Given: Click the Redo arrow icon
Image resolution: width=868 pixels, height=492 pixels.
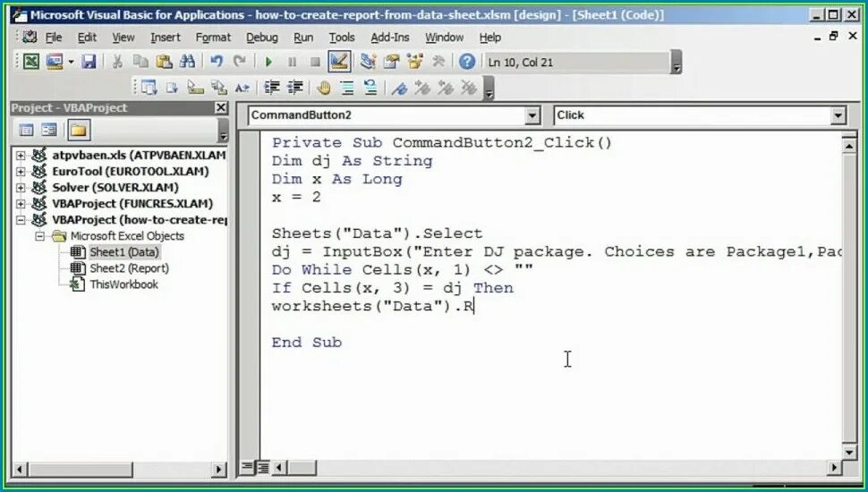Looking at the screenshot, I should [x=239, y=62].
